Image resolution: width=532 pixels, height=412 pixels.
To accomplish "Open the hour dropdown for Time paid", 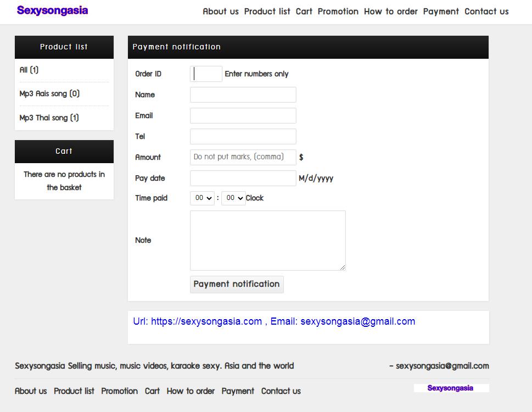I will pyautogui.click(x=202, y=198).
